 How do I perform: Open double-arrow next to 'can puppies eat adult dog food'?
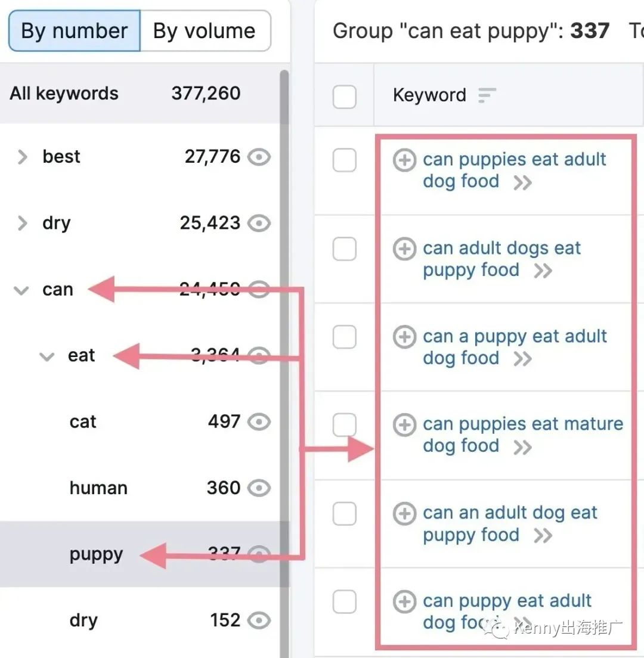[523, 183]
